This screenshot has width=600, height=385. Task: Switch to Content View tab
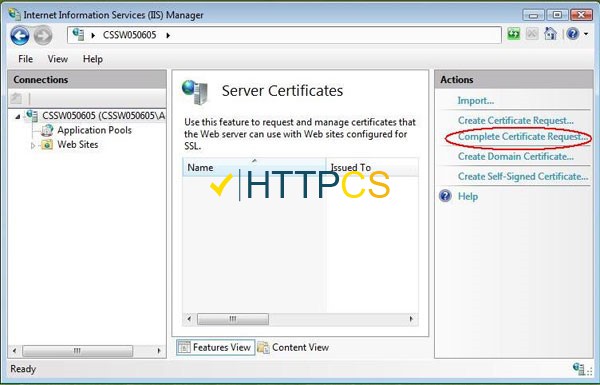[294, 347]
